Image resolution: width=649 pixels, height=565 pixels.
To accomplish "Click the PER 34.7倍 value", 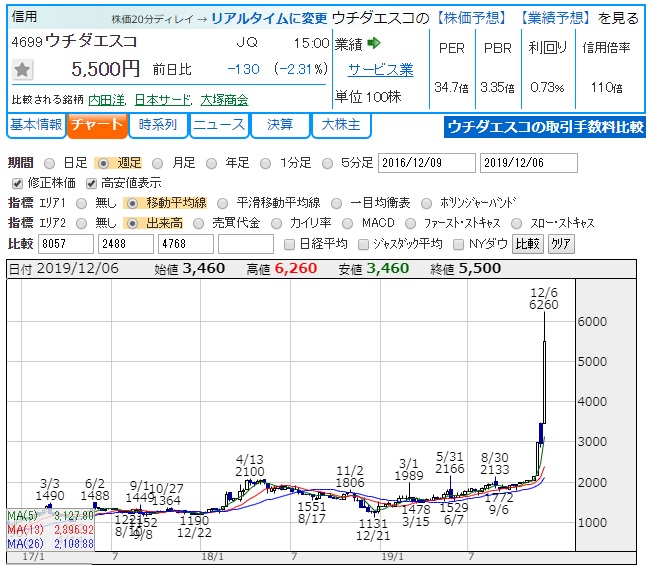I will tap(452, 87).
